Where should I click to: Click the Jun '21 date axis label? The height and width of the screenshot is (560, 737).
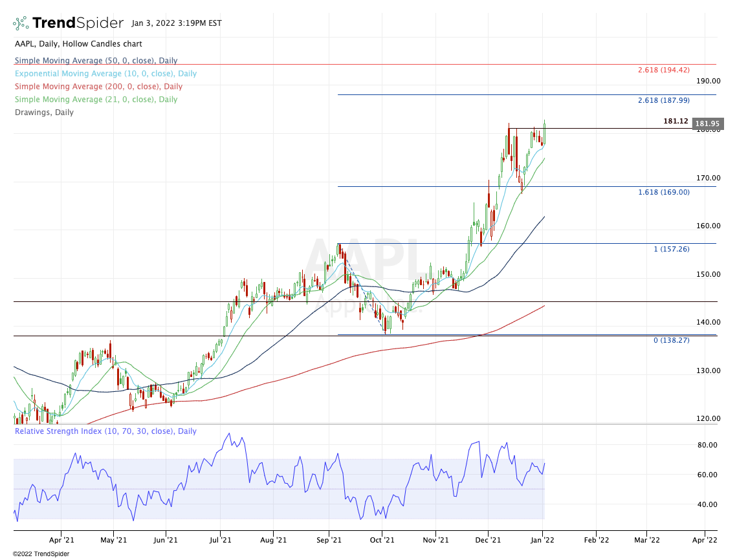pos(166,540)
